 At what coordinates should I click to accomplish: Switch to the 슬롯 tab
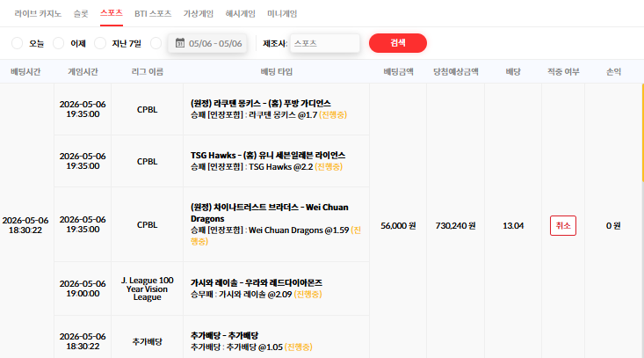click(x=81, y=13)
